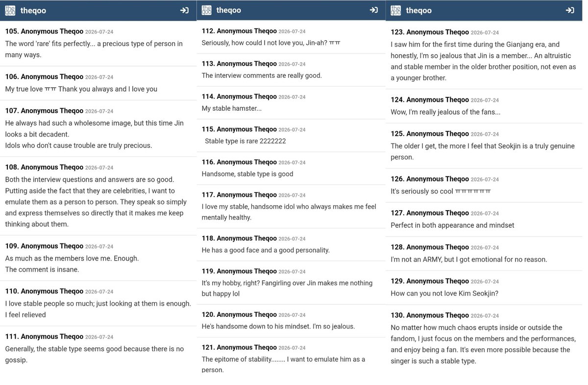Select comment 121 header
The height and width of the screenshot is (385, 588).
point(254,348)
